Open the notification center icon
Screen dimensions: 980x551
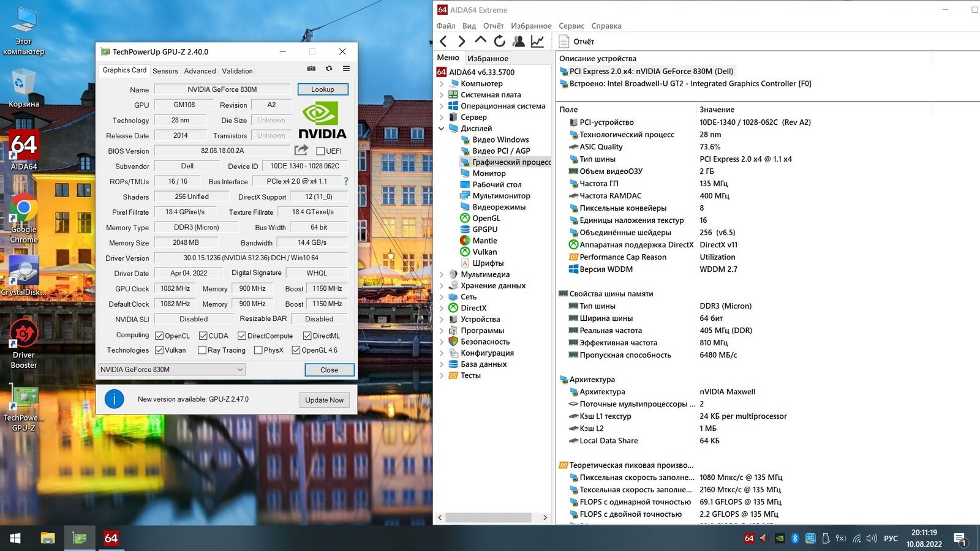click(960, 539)
